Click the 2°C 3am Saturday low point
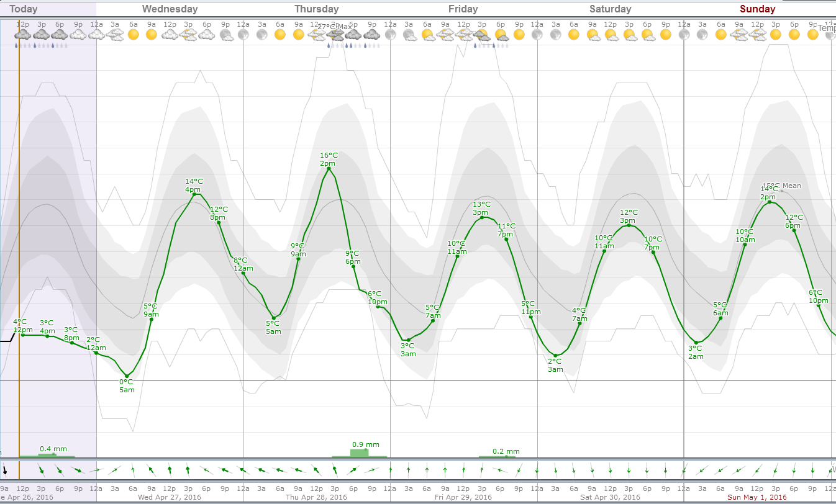The width and height of the screenshot is (836, 504). click(x=555, y=356)
